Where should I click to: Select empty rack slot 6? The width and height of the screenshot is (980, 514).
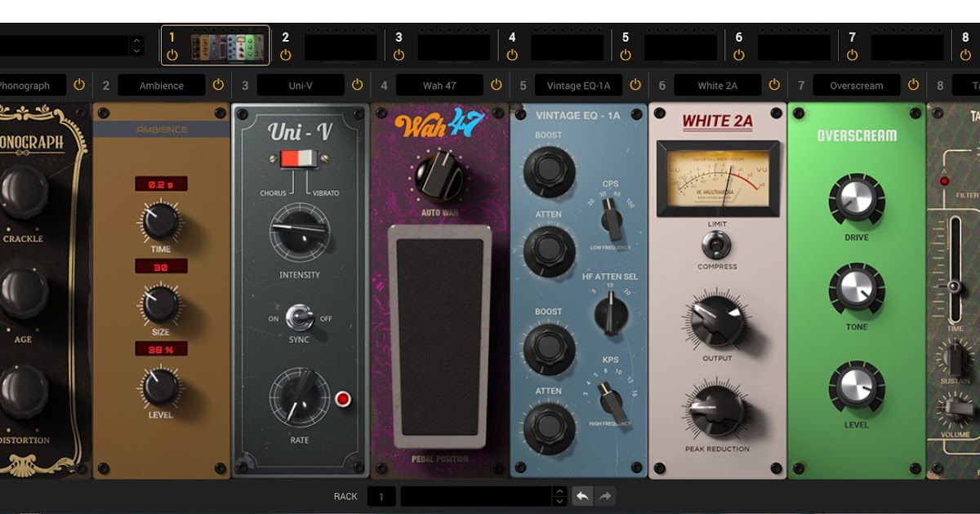(795, 47)
